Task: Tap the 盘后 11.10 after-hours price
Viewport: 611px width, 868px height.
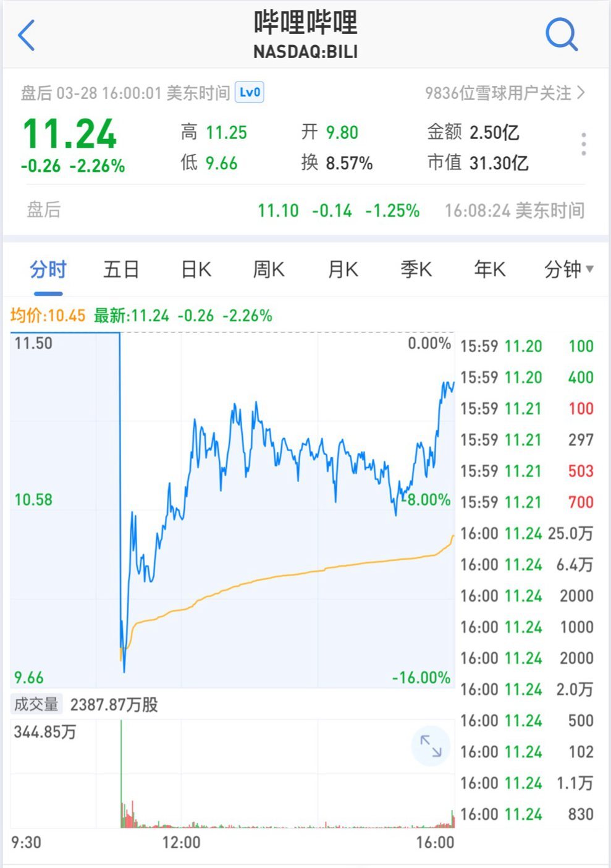Action: point(278,211)
